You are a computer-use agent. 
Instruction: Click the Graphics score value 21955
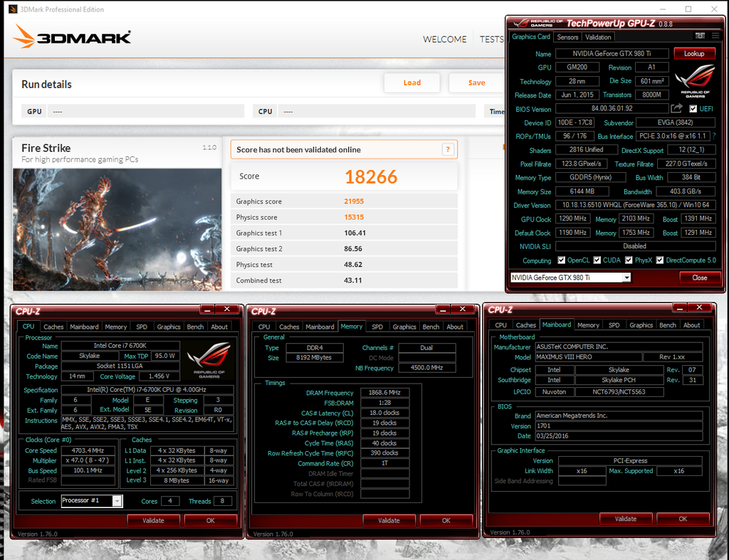pyautogui.click(x=354, y=201)
